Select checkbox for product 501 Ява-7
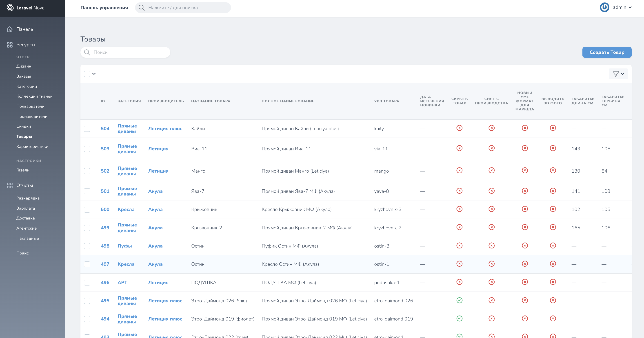This screenshot has height=338, width=644. point(87,191)
